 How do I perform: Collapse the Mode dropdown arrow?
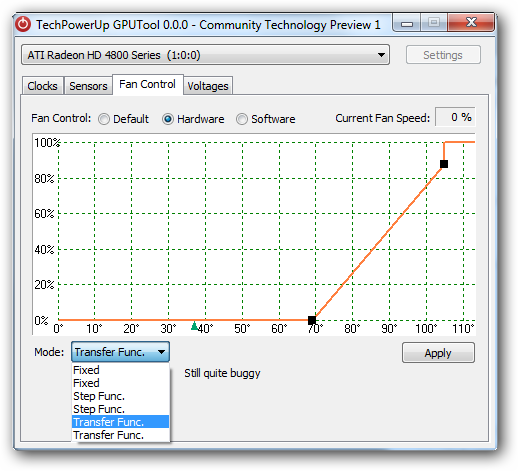point(161,352)
